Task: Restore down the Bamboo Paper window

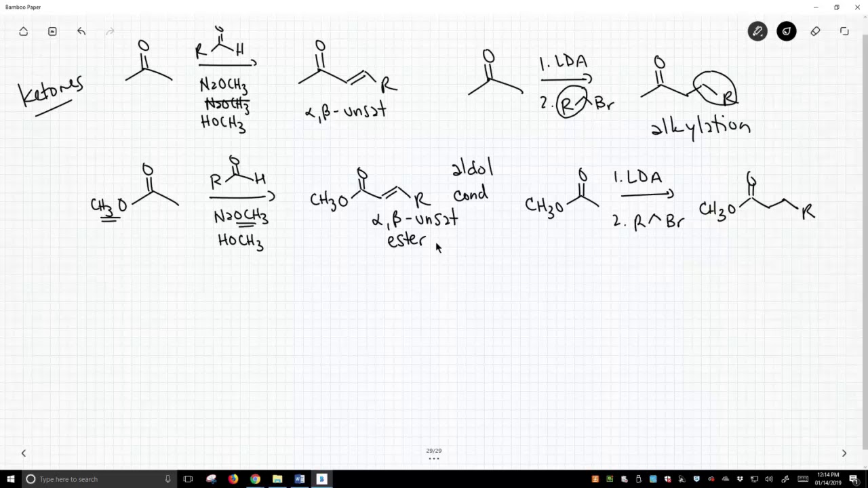Action: (x=837, y=7)
